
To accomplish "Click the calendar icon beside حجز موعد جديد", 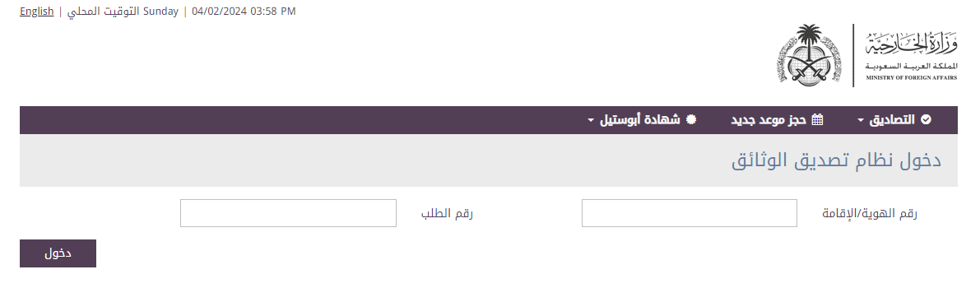I will tap(817, 120).
